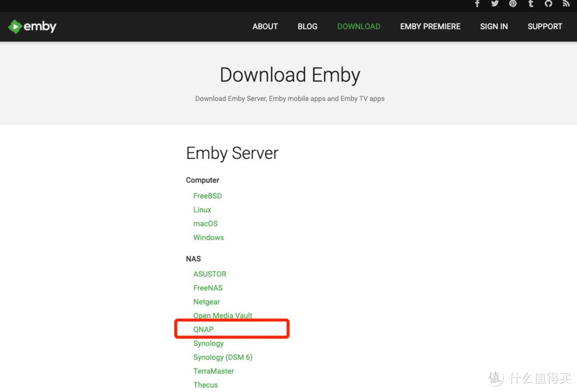Click the 'Download Emby Server, Emby mobile apps' subtitle
The image size is (577, 392).
click(290, 99)
